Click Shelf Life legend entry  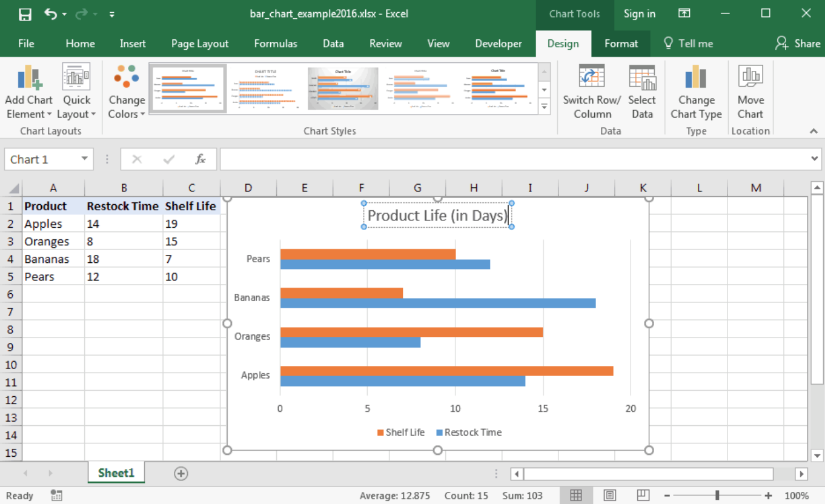tap(400, 433)
